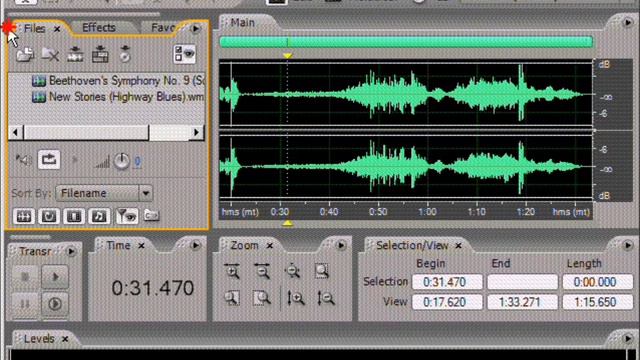Click the Zoom To Right Edge of Selection icon
Screen dimensions: 640x360
[262, 298]
